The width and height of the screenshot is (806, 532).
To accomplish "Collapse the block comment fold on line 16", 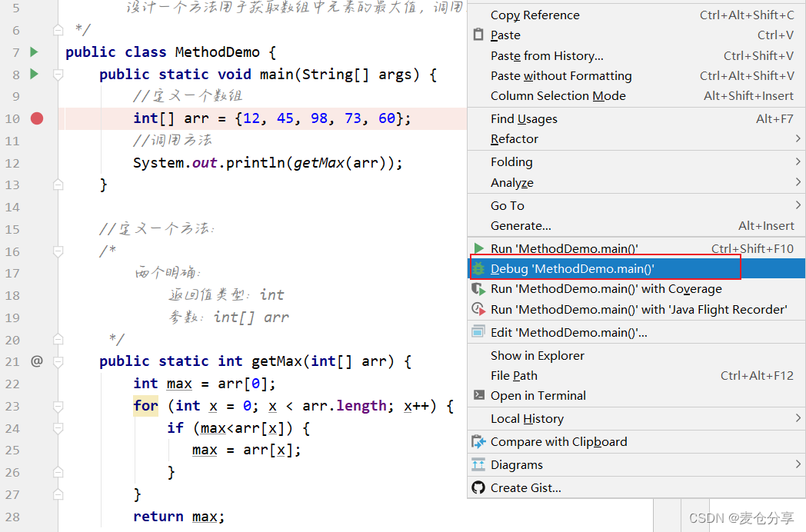I will (x=58, y=251).
